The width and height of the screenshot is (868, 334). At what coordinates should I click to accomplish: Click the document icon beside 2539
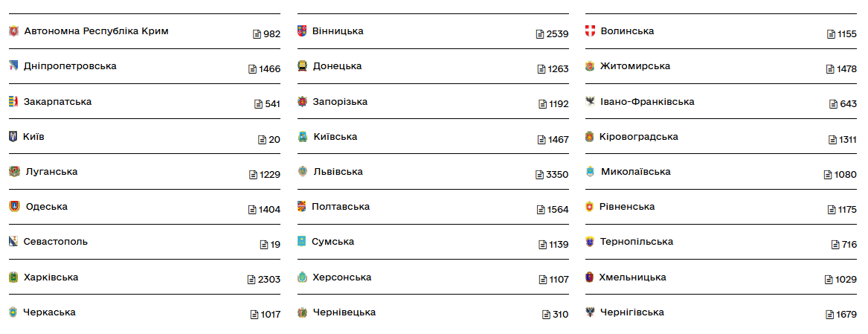pyautogui.click(x=540, y=34)
